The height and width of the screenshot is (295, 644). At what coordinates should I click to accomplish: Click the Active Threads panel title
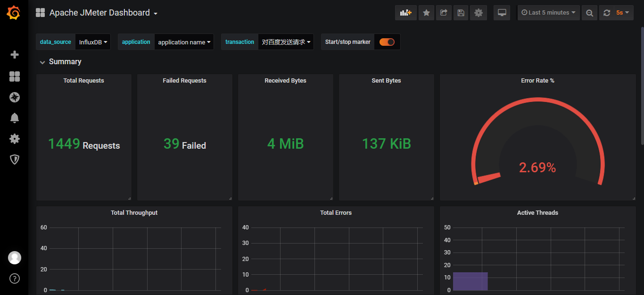pyautogui.click(x=538, y=213)
